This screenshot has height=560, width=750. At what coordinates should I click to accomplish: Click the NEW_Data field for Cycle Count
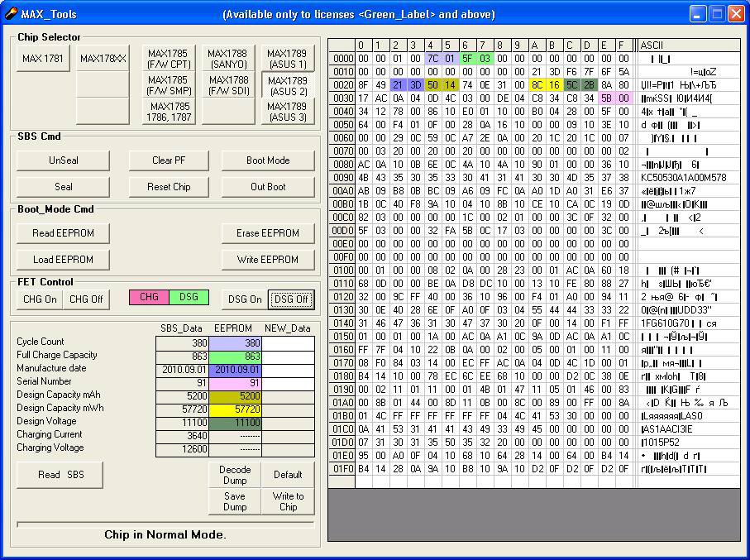[288, 343]
